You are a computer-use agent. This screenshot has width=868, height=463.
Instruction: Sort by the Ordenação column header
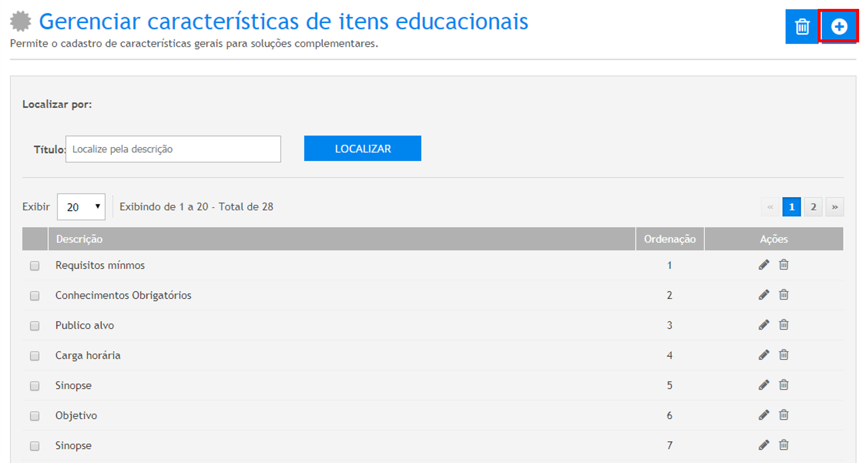(669, 239)
